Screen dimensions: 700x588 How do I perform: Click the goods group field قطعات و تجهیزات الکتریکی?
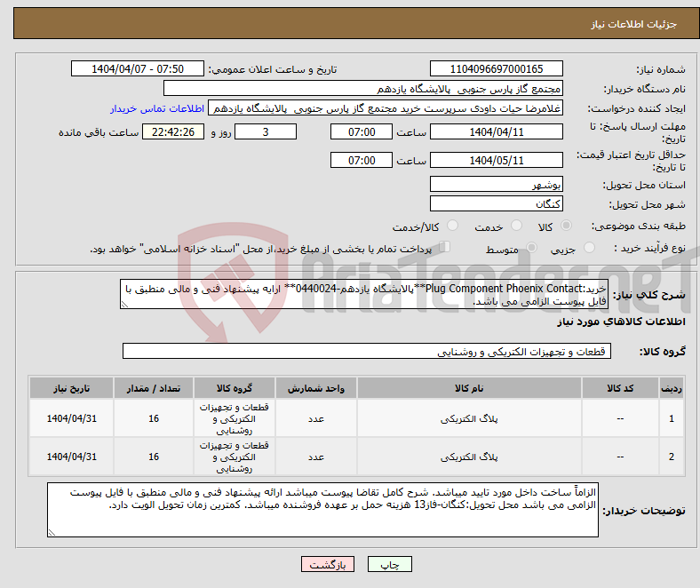pos(367,351)
